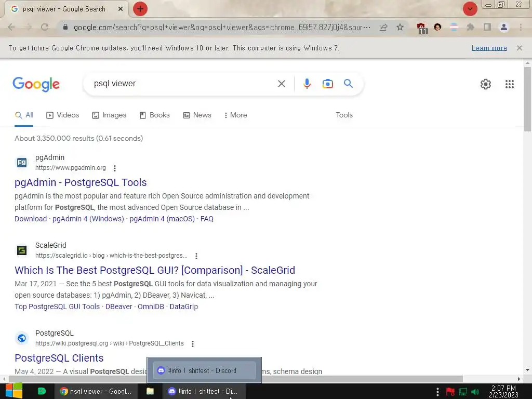Click the round avatar extension icon

pyautogui.click(x=437, y=27)
